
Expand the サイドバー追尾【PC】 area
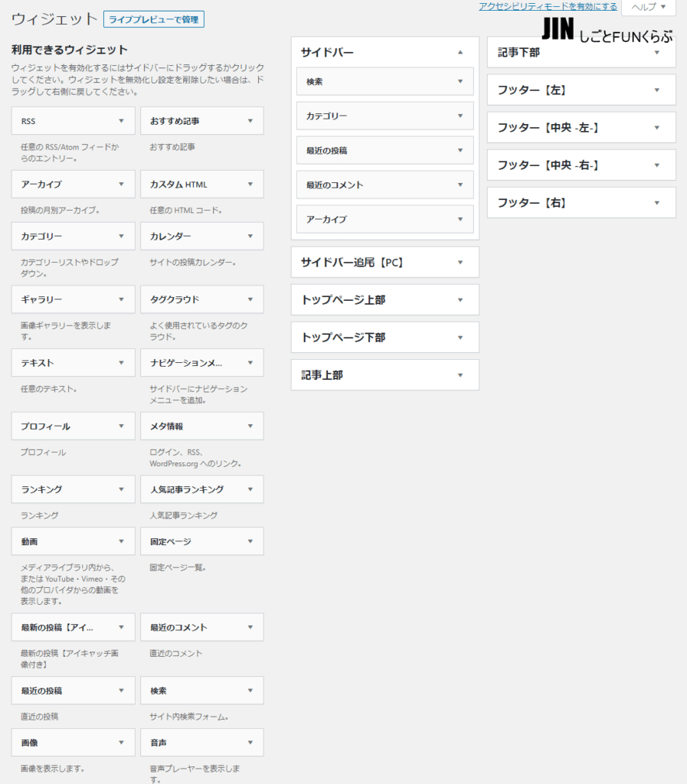(460, 262)
